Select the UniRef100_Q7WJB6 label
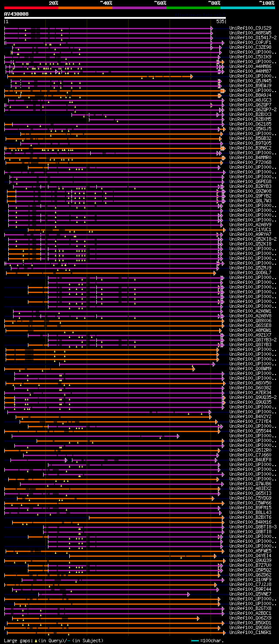The image size is (279, 644). click(x=250, y=484)
